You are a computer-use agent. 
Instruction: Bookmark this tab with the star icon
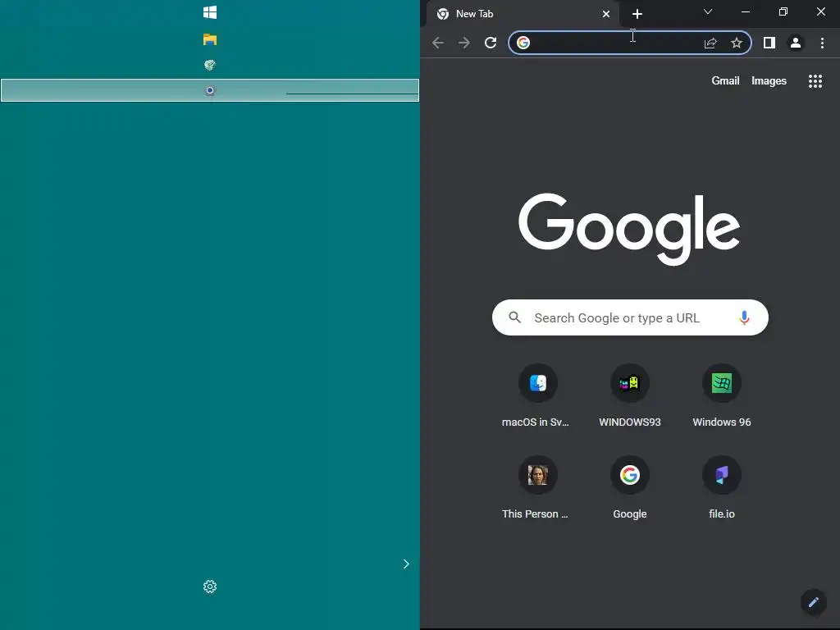click(737, 43)
